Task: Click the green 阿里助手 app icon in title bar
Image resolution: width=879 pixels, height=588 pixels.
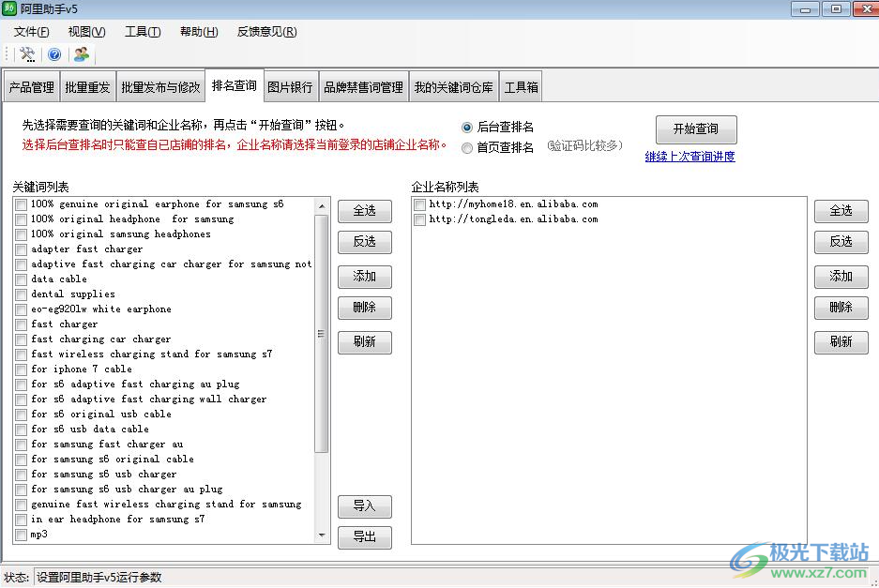Action: pos(9,8)
